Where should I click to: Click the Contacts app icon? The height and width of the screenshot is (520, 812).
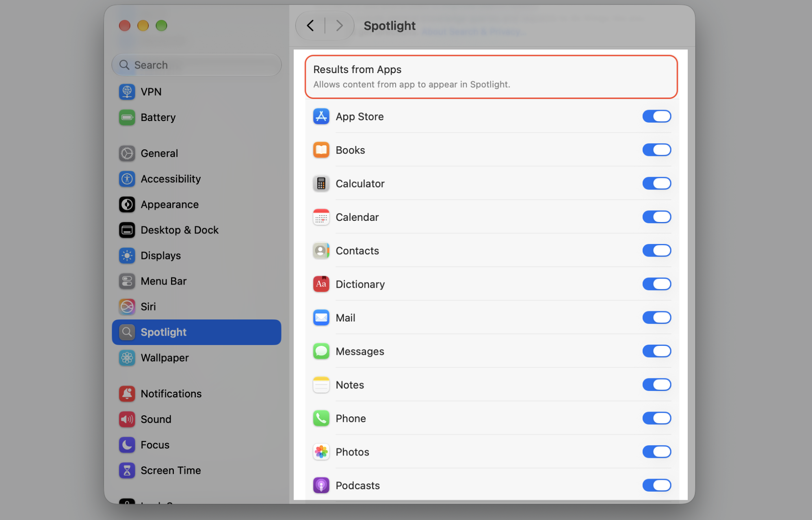321,251
